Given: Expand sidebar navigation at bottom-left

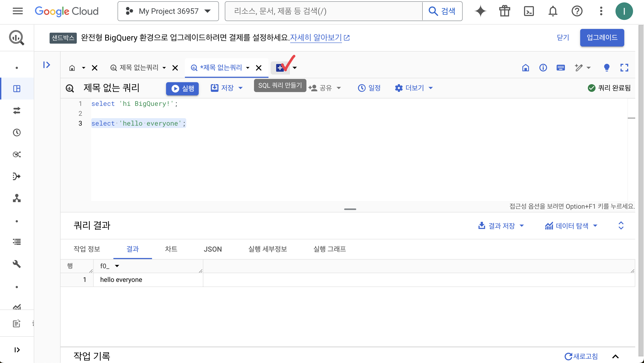Looking at the screenshot, I should click(x=17, y=350).
